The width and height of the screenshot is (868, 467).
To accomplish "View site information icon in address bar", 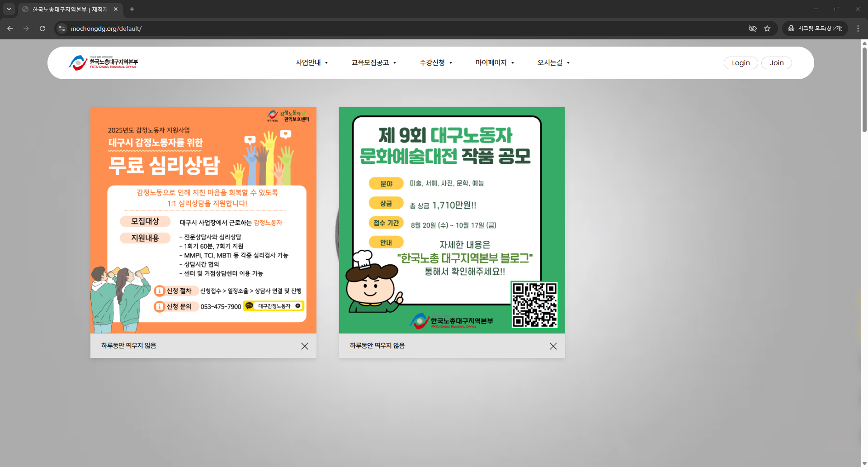I will pos(62,29).
